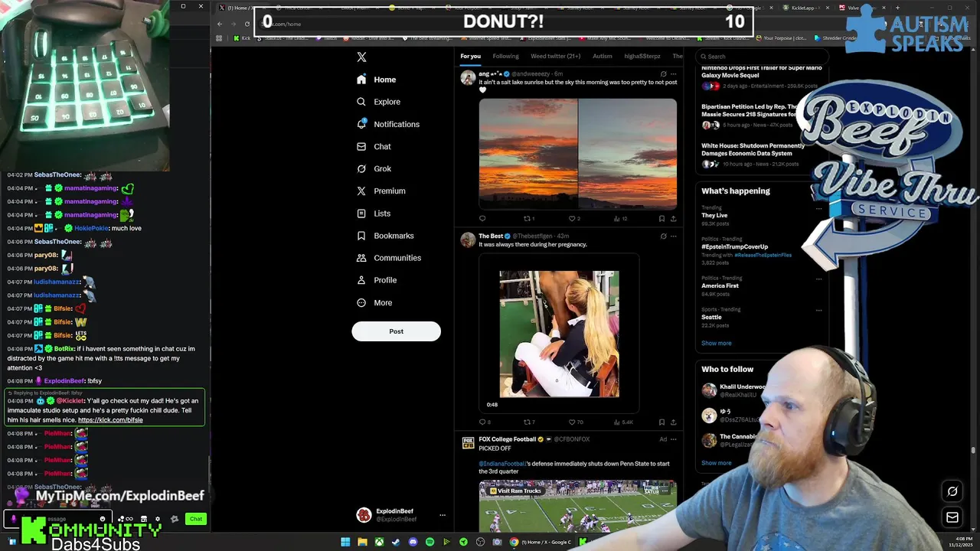
Task: View analytics of ang's sunrise post
Action: pos(620,219)
